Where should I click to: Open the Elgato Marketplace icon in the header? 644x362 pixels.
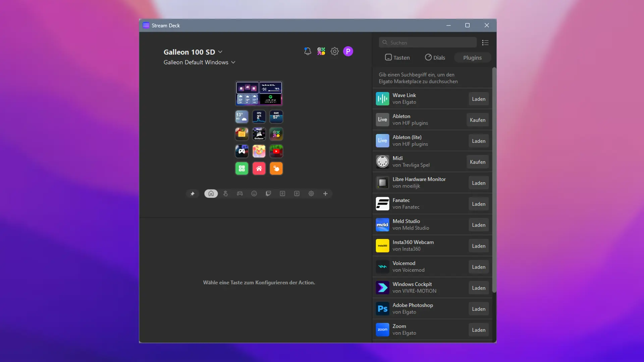pyautogui.click(x=321, y=51)
